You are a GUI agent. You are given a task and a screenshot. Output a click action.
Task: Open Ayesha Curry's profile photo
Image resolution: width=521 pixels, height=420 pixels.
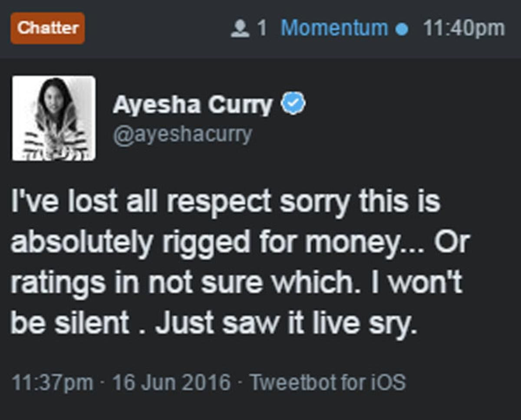coord(53,118)
